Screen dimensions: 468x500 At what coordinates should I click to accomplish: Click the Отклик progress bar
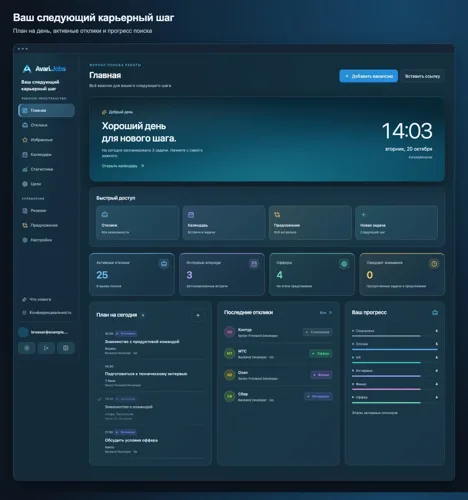(x=395, y=349)
